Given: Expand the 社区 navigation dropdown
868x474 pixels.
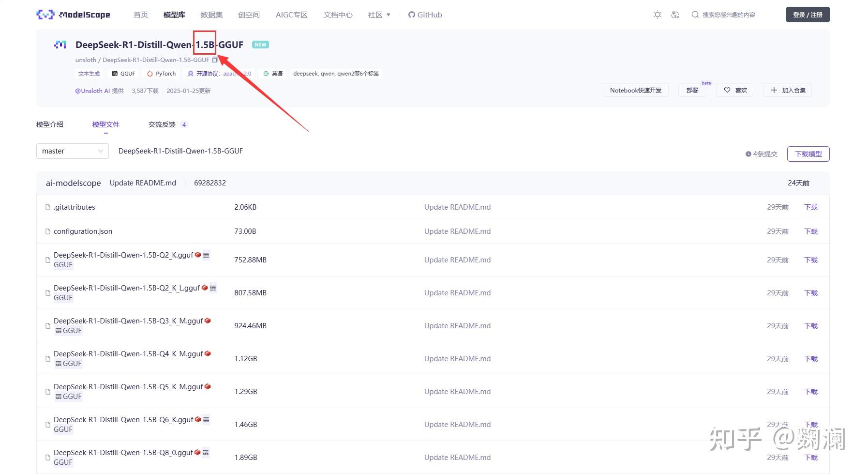Looking at the screenshot, I should 379,15.
